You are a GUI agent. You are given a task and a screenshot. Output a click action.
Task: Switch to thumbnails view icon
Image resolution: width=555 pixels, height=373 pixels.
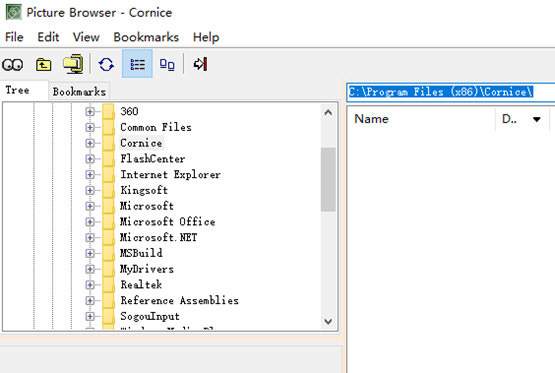click(167, 64)
